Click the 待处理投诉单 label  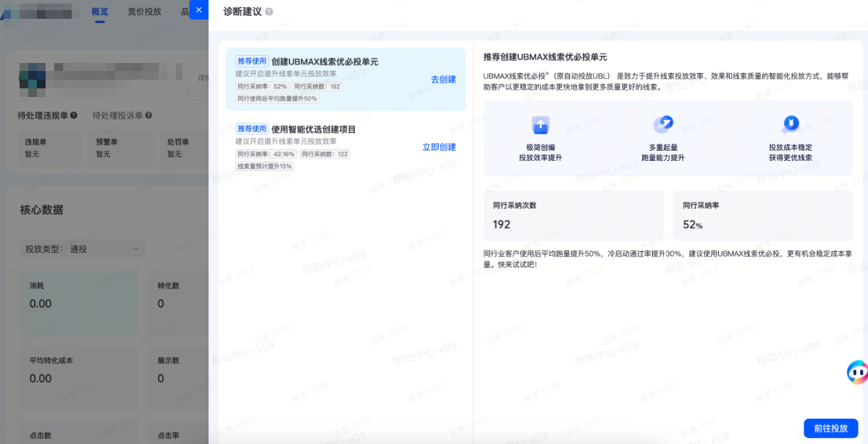coord(118,116)
